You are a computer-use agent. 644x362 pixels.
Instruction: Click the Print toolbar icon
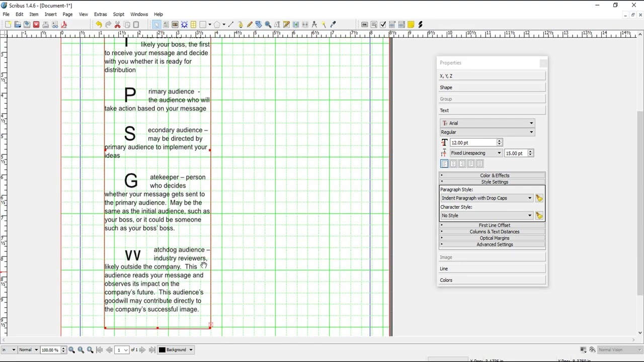45,25
